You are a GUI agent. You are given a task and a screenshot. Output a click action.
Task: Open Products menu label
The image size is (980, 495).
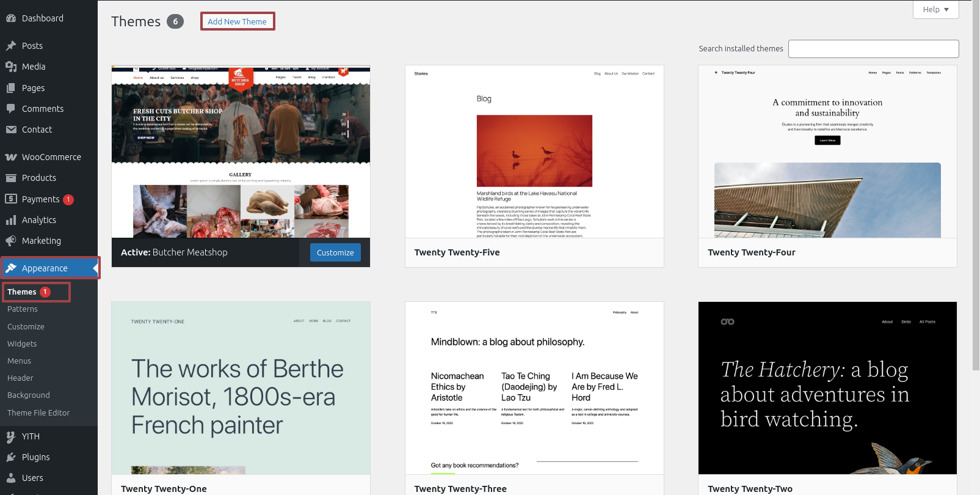click(39, 178)
